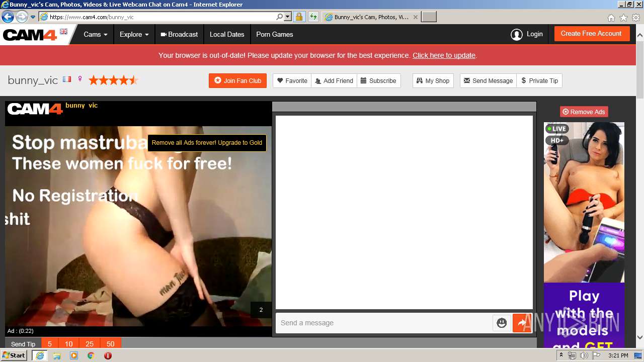This screenshot has height=362, width=644.
Task: Click the Private Tip button
Action: coord(539,80)
